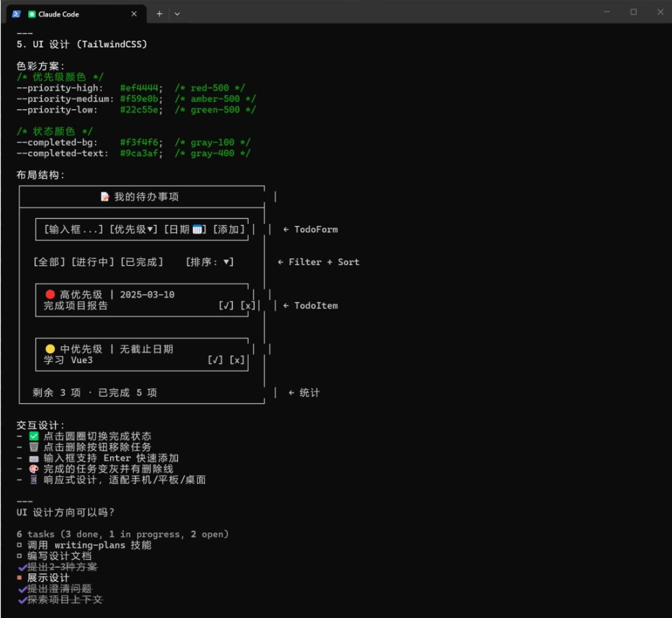
Task: Click the '6 tasks (3 done...' summary line
Action: point(122,534)
